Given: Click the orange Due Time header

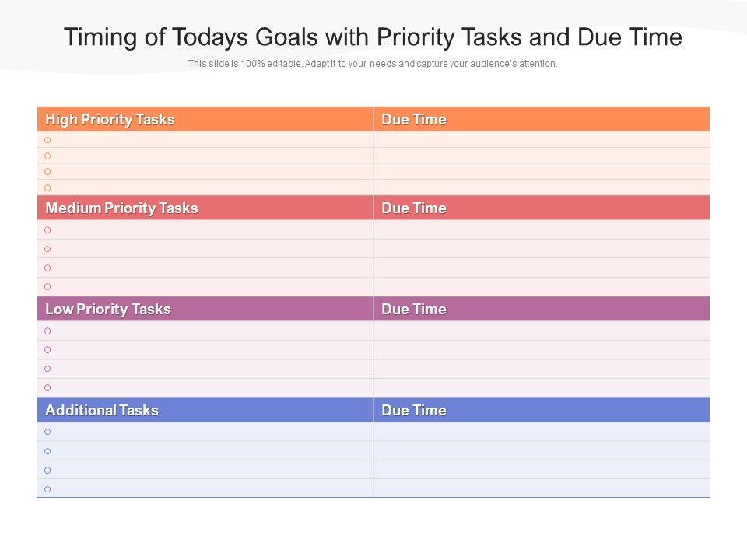Looking at the screenshot, I should pyautogui.click(x=414, y=120).
